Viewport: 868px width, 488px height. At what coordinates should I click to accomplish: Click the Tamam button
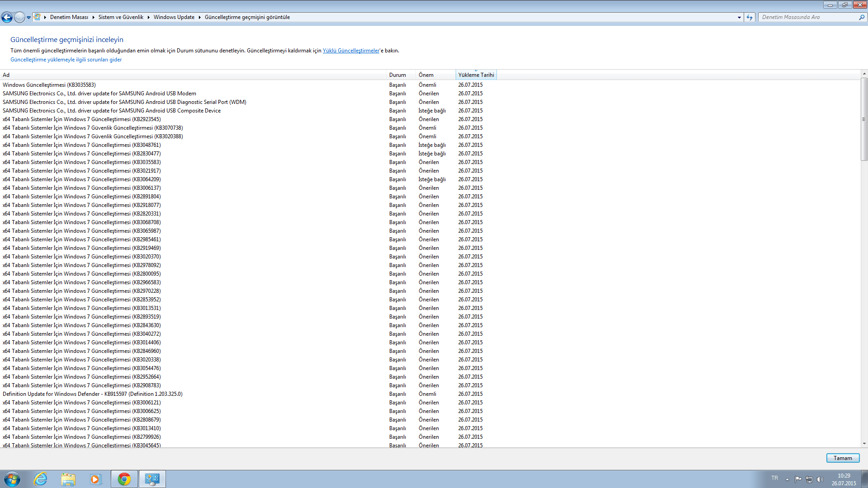(842, 458)
